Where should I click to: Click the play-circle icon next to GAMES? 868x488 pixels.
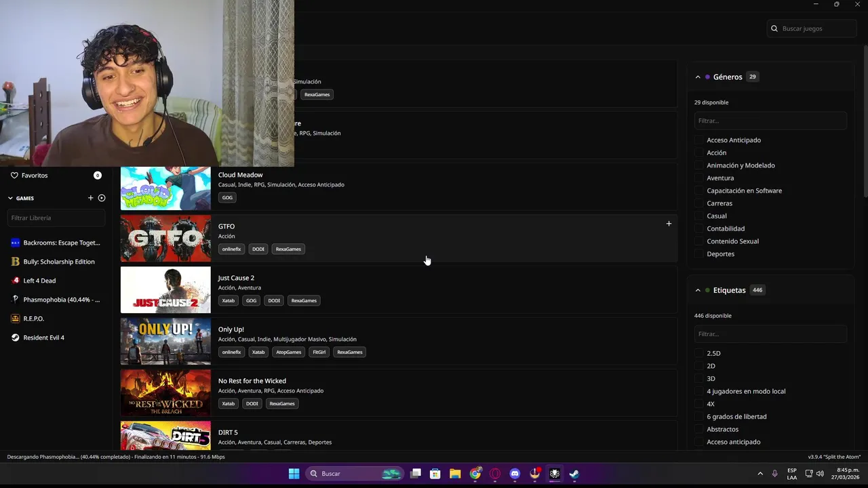pyautogui.click(x=102, y=198)
